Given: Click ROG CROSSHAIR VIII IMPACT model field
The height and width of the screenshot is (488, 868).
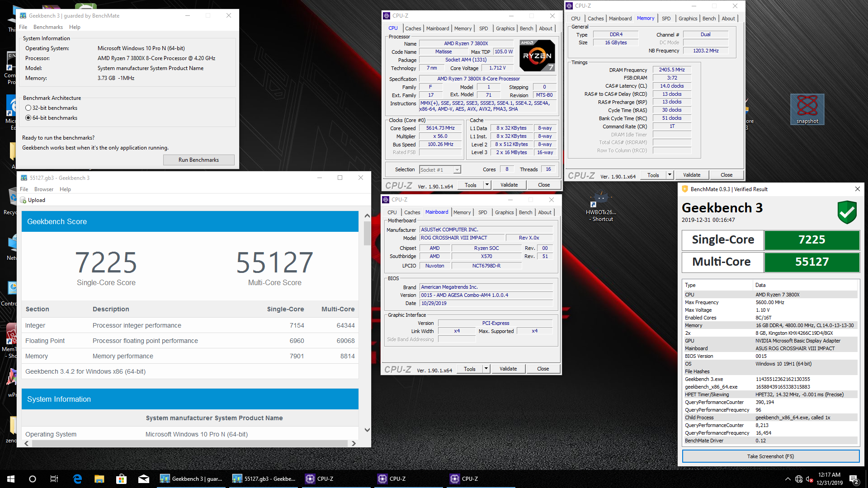Looking at the screenshot, I should (462, 238).
